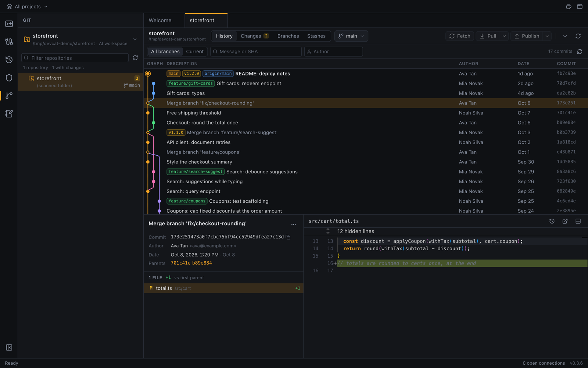Collapse the sidebar panel icon at bottom left

[x=9, y=347]
